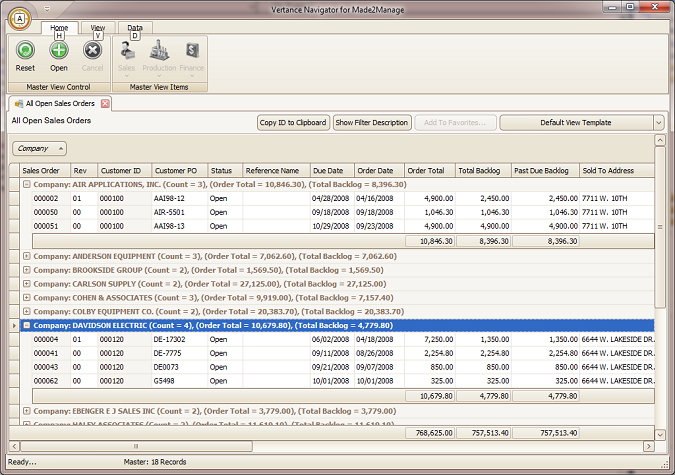Click the Master: 18 Records status text
This screenshot has height=475, width=675.
(x=155, y=462)
